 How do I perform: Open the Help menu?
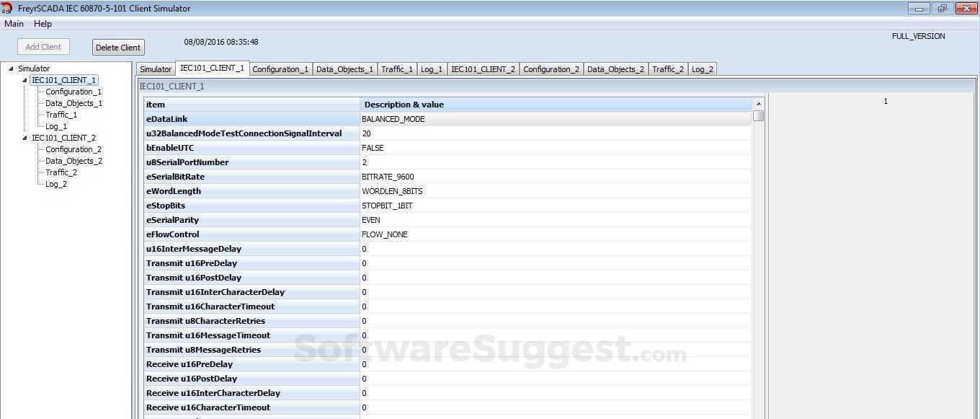(43, 24)
